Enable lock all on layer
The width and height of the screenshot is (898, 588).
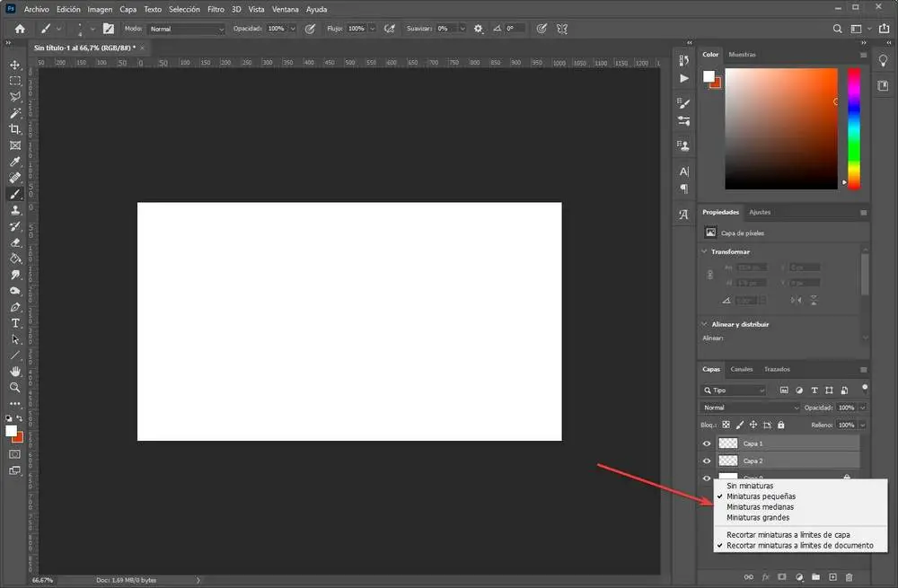[781, 425]
